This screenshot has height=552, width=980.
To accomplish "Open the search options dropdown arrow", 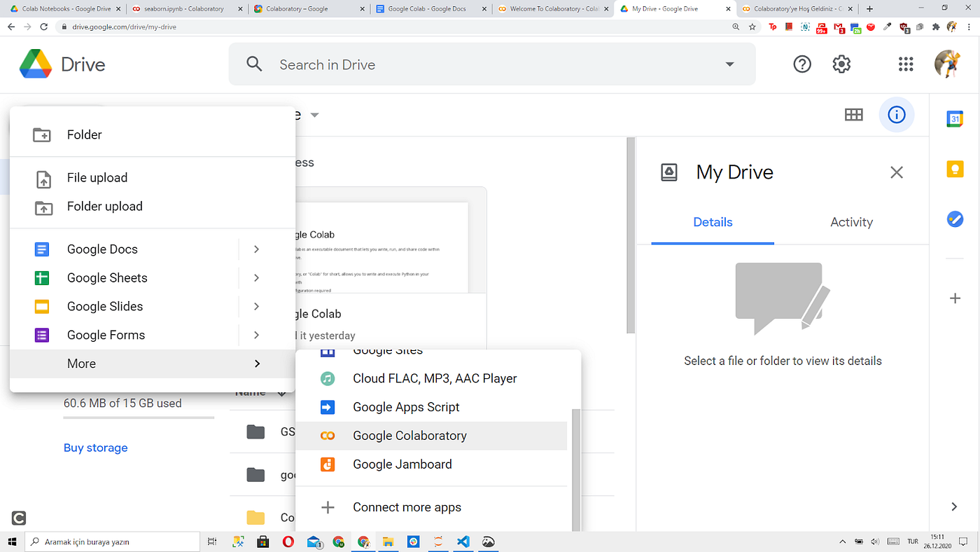I will [729, 64].
